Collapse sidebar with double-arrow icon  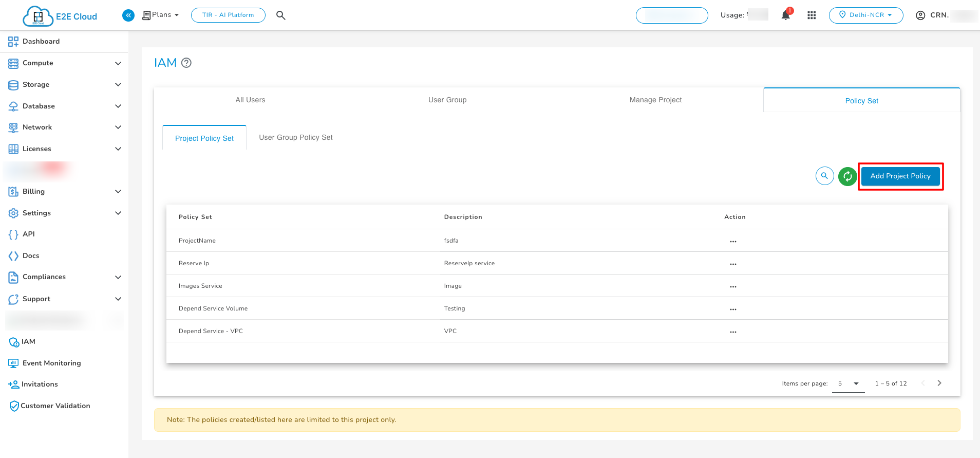click(x=128, y=15)
